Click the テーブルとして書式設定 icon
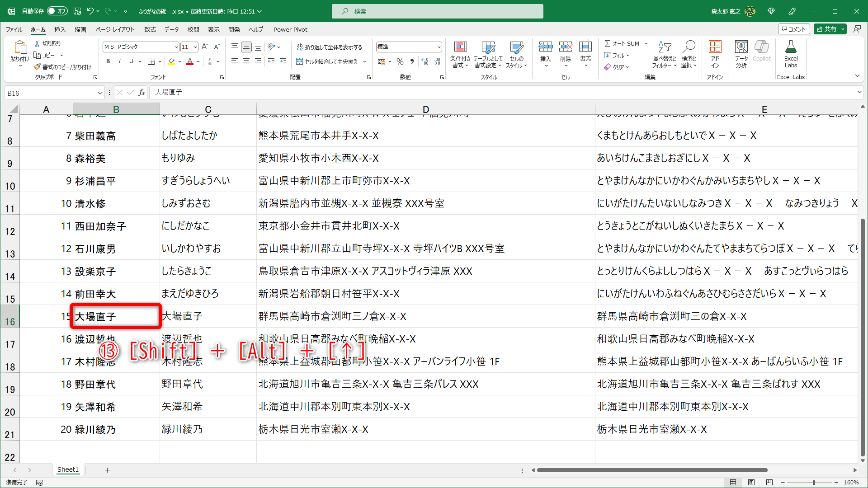The width and height of the screenshot is (868, 488). point(488,54)
